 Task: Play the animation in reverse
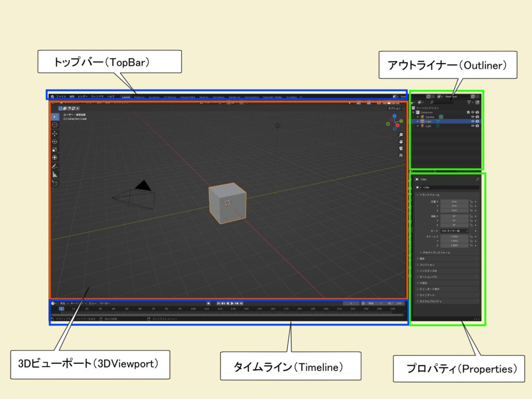pos(228,303)
